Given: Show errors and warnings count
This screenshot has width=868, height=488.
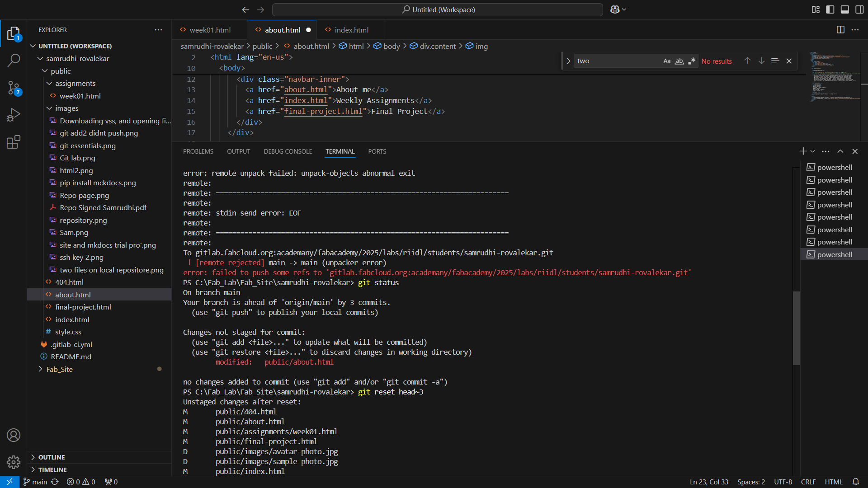Looking at the screenshot, I should coord(81,482).
